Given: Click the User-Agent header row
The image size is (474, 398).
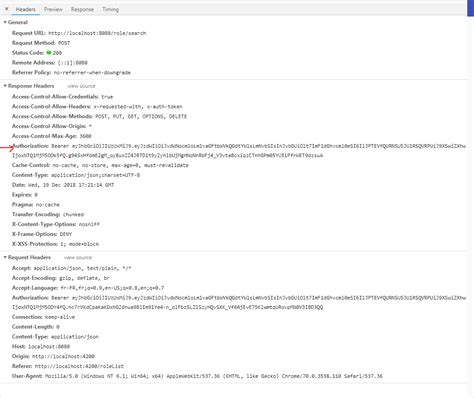Looking at the screenshot, I should click(x=197, y=376).
